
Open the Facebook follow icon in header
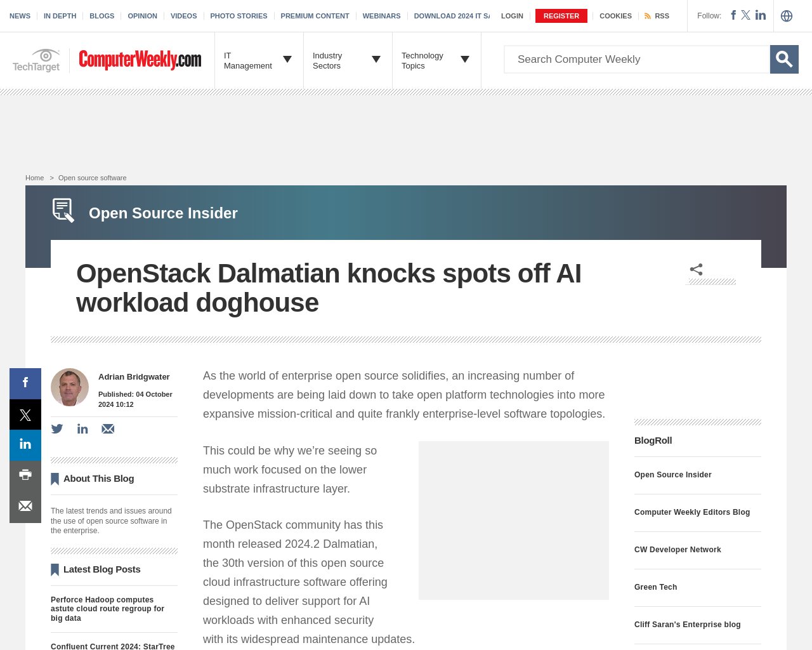(x=733, y=15)
